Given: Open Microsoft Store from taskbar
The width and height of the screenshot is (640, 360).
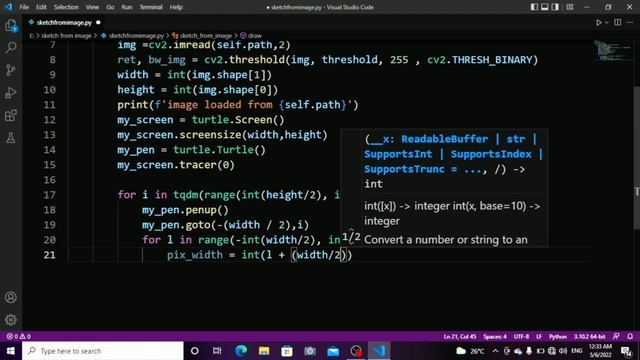Looking at the screenshot, I should [x=287, y=351].
